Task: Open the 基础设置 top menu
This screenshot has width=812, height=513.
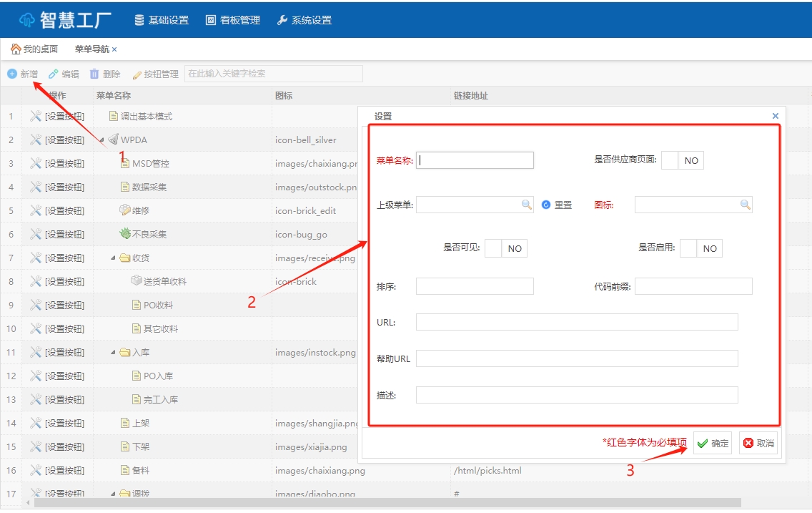Action: coord(162,20)
